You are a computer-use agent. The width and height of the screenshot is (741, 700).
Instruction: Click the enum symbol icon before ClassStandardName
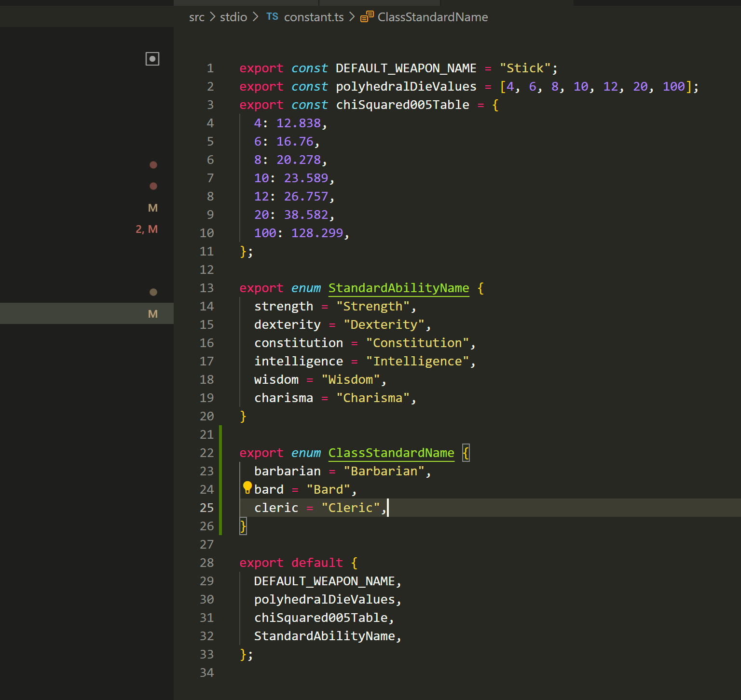pyautogui.click(x=367, y=17)
